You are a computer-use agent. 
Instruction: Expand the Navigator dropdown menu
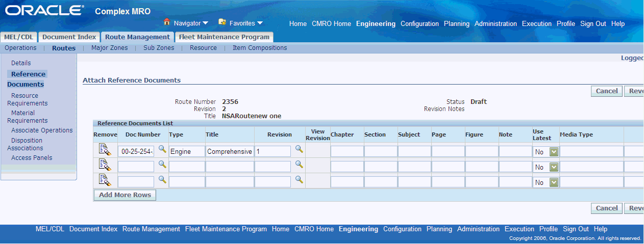(205, 23)
